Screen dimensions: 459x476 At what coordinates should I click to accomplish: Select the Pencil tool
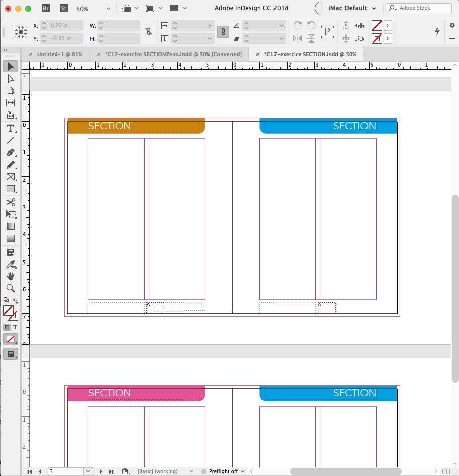click(x=11, y=165)
